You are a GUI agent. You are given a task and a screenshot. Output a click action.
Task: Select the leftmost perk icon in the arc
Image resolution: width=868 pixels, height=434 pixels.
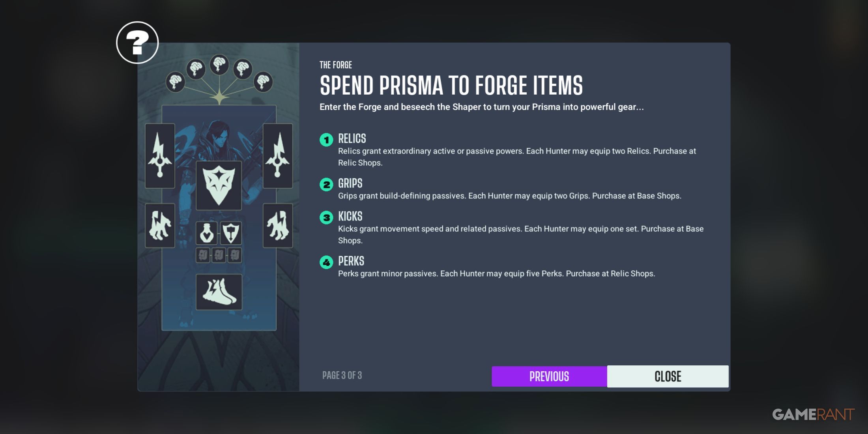(x=175, y=82)
